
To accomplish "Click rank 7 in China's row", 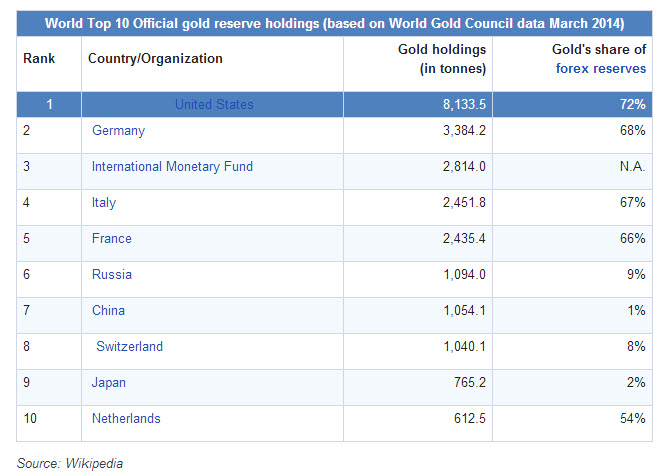I will (26, 310).
